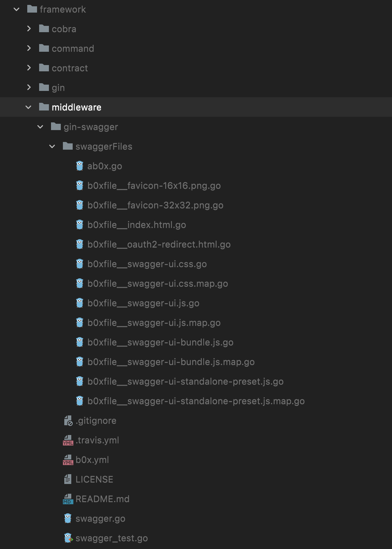Expand the cobra folder arrow
This screenshot has height=549, width=392.
(x=29, y=29)
